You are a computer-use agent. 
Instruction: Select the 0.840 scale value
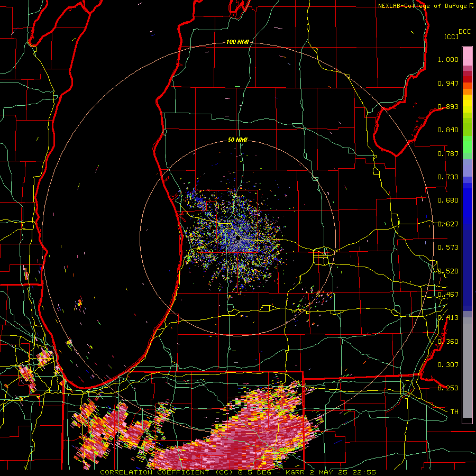448,130
